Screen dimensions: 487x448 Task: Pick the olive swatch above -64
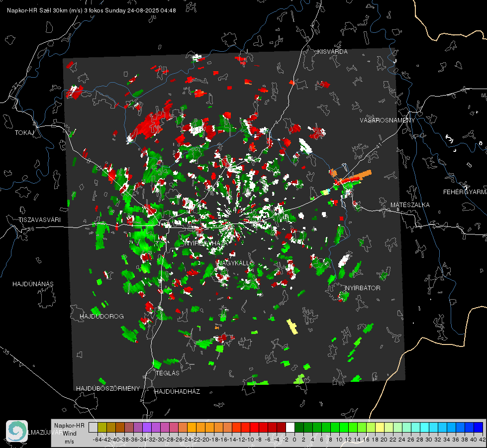coord(102,427)
